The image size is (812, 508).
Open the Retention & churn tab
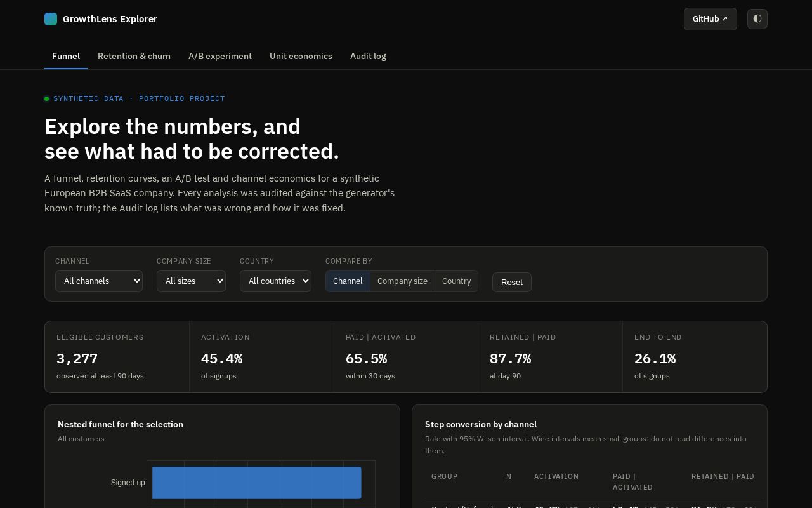(x=134, y=56)
